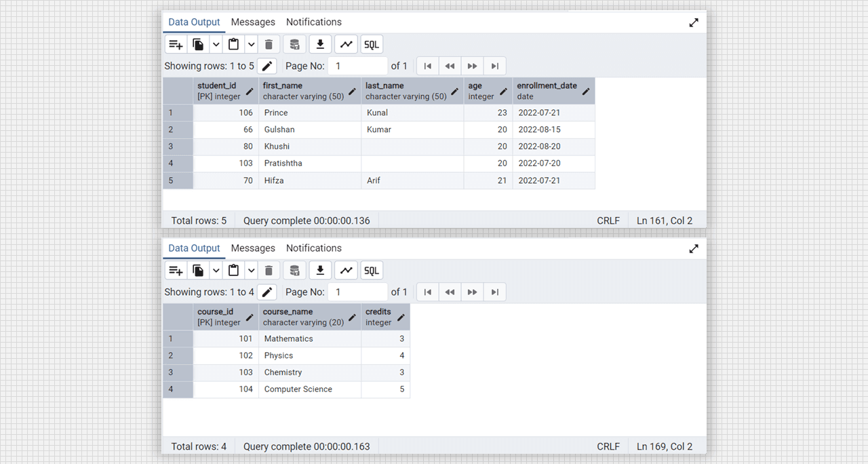Image resolution: width=868 pixels, height=464 pixels.
Task: Click cell 'Kunal' in last_name column
Action: (x=412, y=113)
